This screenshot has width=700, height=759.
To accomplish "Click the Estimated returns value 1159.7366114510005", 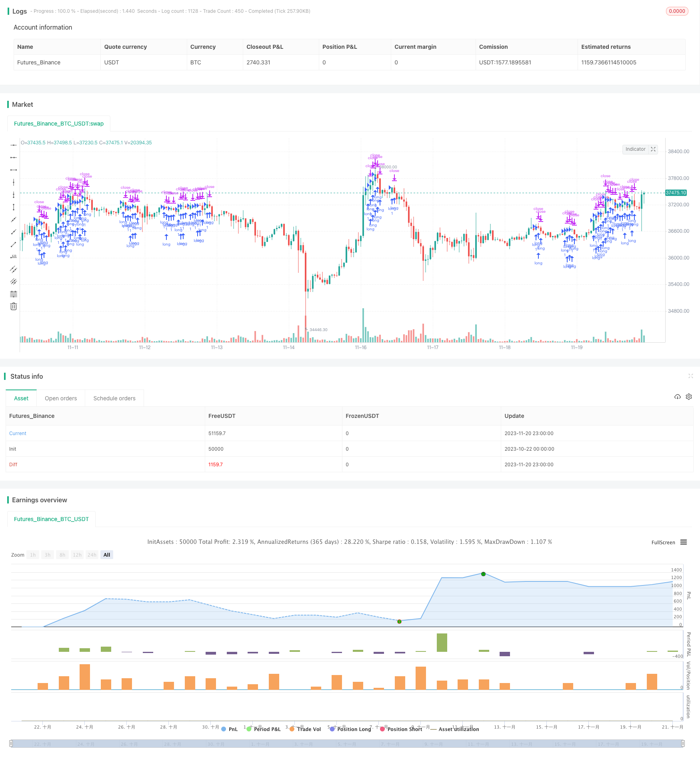I will click(x=609, y=62).
